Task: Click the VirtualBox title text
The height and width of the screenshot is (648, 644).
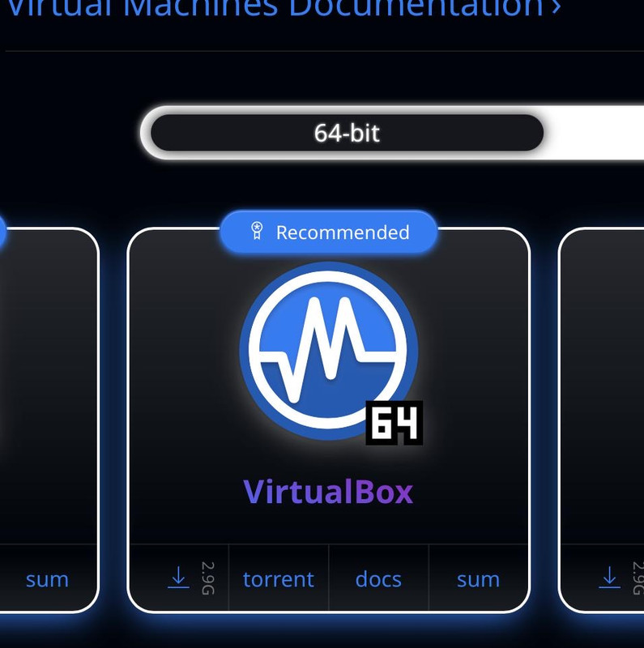Action: (328, 492)
